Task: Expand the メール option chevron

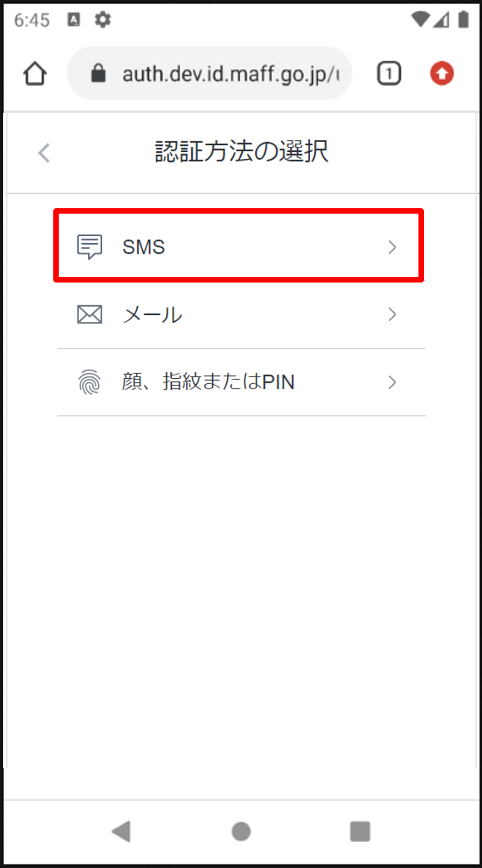Action: click(x=392, y=314)
